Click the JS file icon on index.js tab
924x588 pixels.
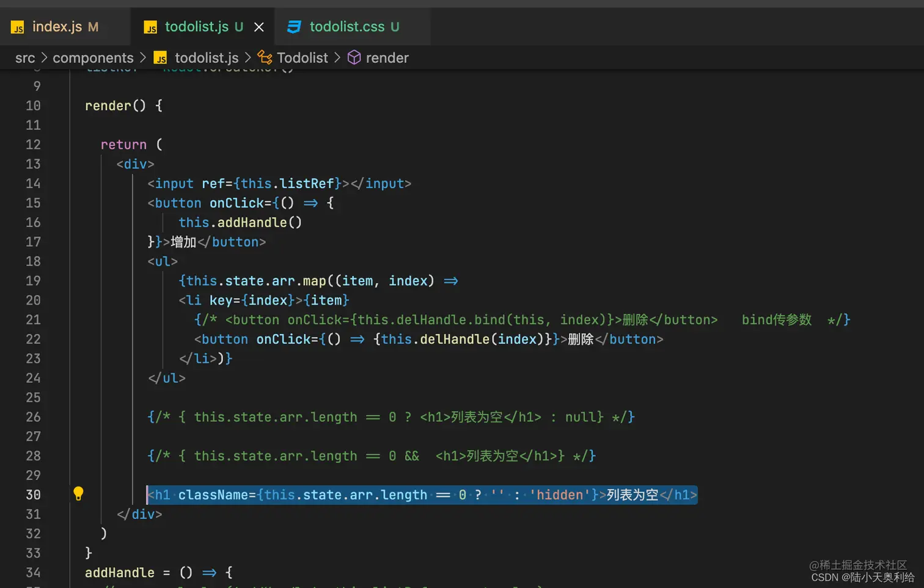[18, 27]
